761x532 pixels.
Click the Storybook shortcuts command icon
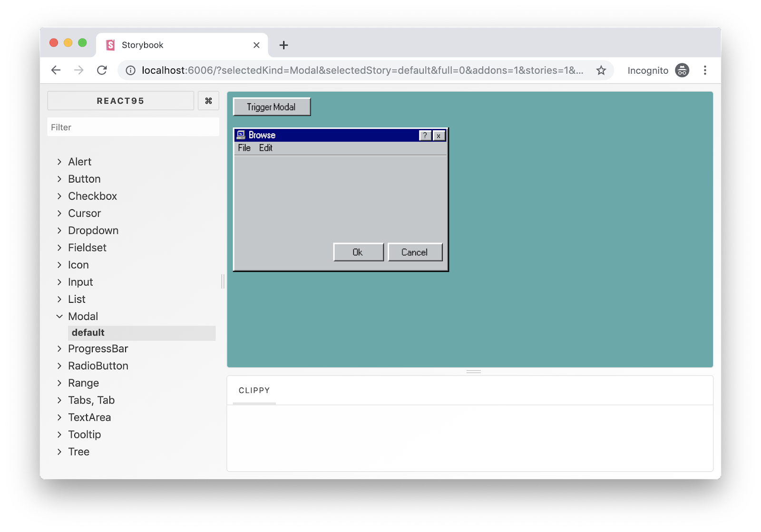click(208, 101)
